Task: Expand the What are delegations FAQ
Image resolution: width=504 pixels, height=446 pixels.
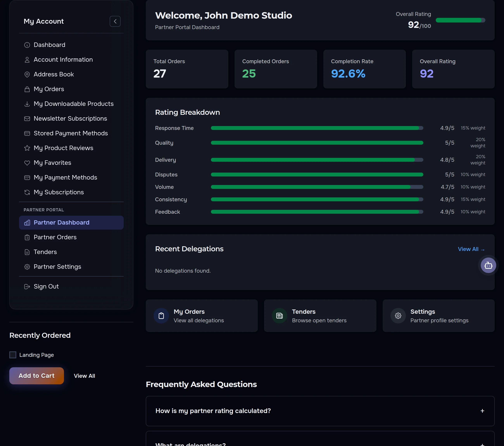Action: 320,439
